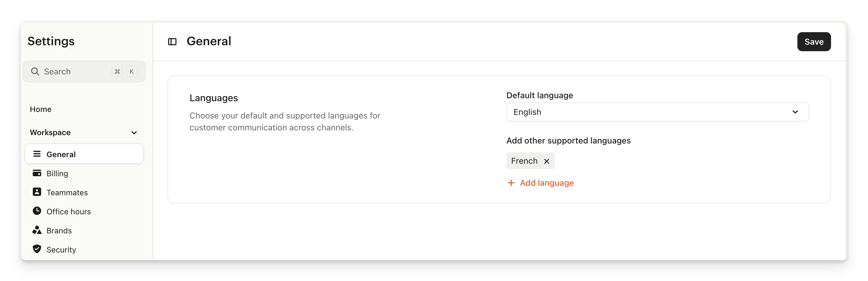Viewport: 868px width, 281px height.
Task: Click the Billing card icon
Action: pyautogui.click(x=37, y=173)
